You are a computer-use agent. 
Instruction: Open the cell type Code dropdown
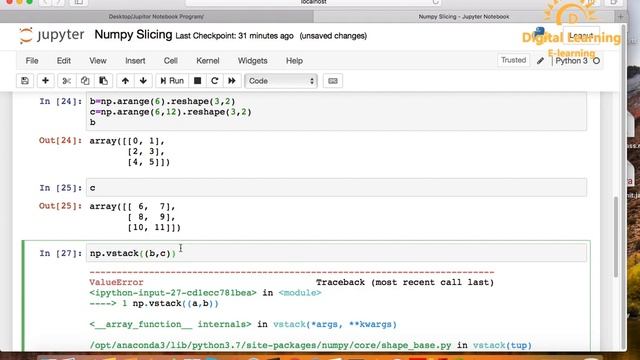pyautogui.click(x=281, y=81)
